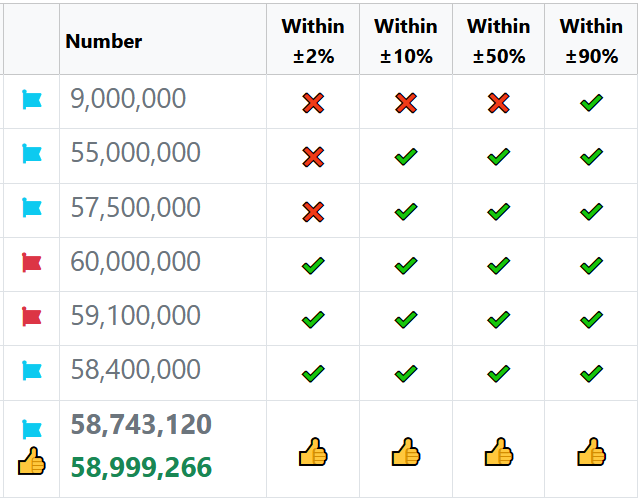Click the red X for 57,500,000 within ±2%
Image resolution: width=640 pixels, height=500 pixels.
tap(313, 211)
